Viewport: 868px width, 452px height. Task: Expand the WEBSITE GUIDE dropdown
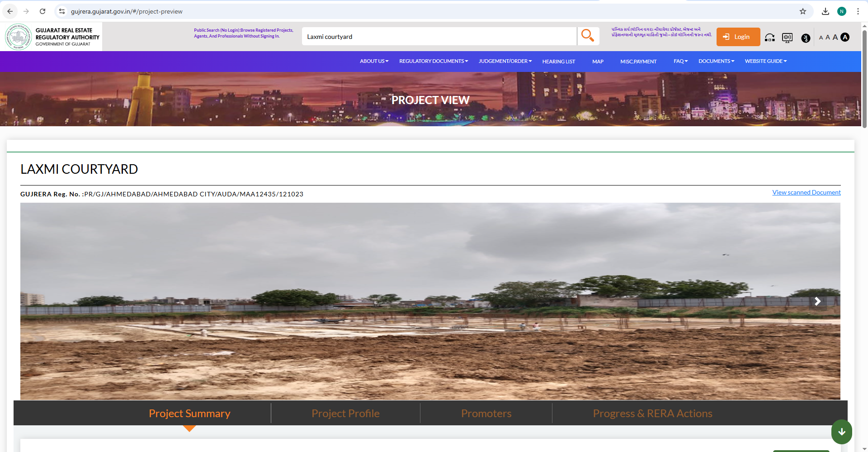[765, 61]
